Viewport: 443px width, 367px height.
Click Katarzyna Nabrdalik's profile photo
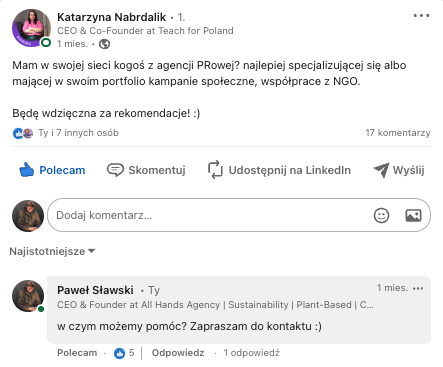31,28
